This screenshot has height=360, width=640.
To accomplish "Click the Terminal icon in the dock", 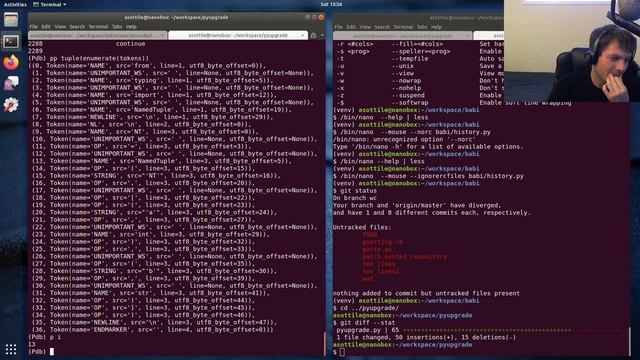I will [11, 41].
